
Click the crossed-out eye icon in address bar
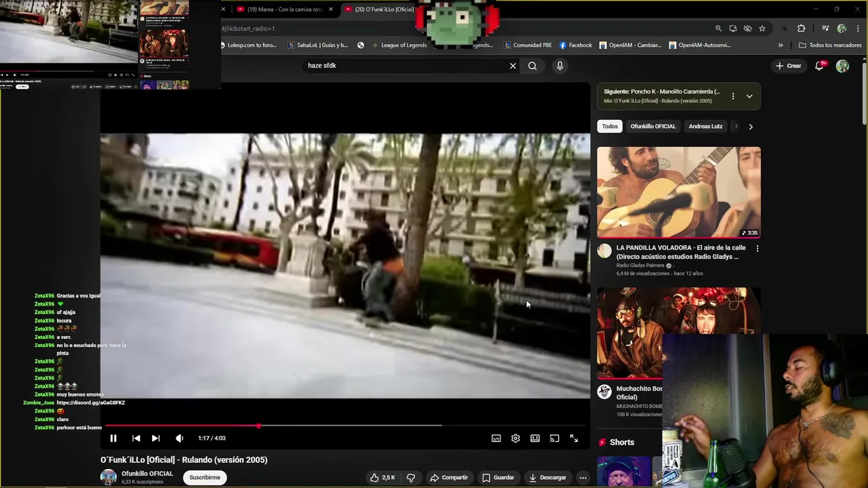[x=747, y=28]
